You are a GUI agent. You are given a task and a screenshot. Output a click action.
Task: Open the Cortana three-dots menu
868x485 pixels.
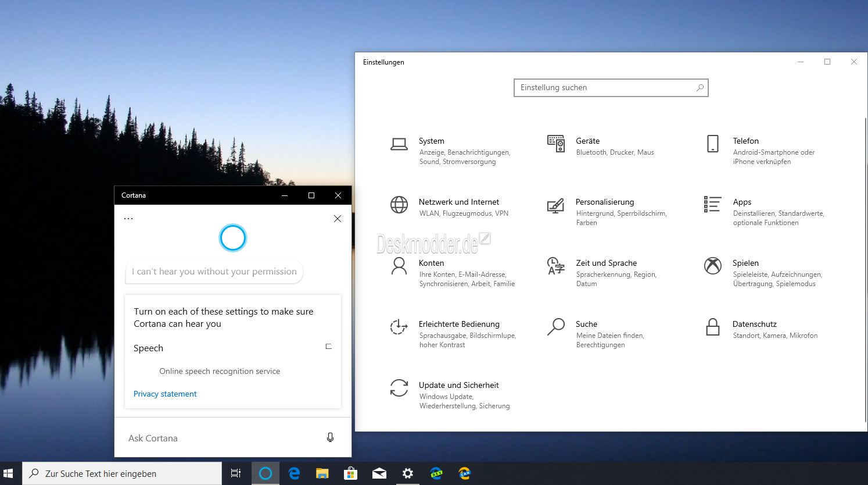pos(128,219)
